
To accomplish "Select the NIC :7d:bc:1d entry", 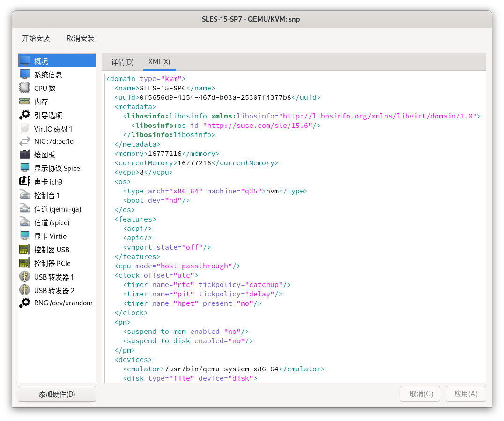I will [x=57, y=141].
